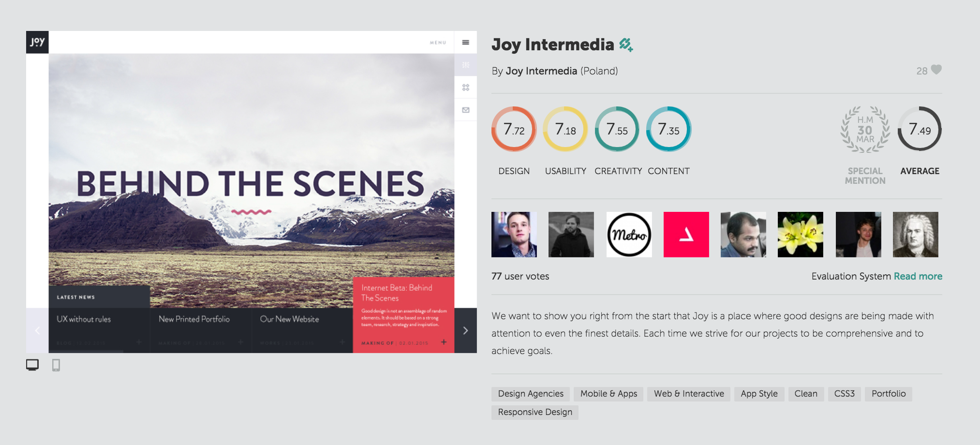Viewport: 980px width, 445px height.
Task: Click the 28 likes count
Action: point(922,71)
